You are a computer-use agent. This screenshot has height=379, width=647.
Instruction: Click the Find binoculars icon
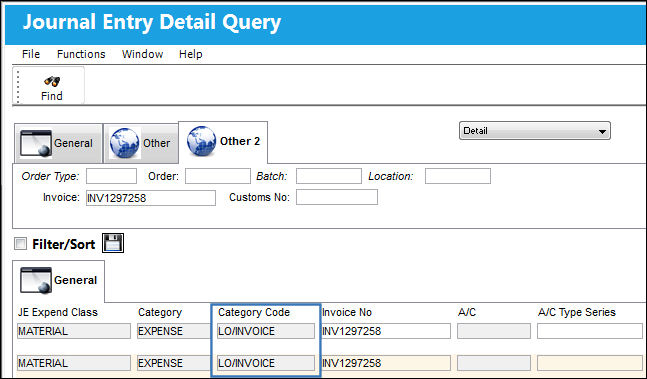tap(52, 81)
